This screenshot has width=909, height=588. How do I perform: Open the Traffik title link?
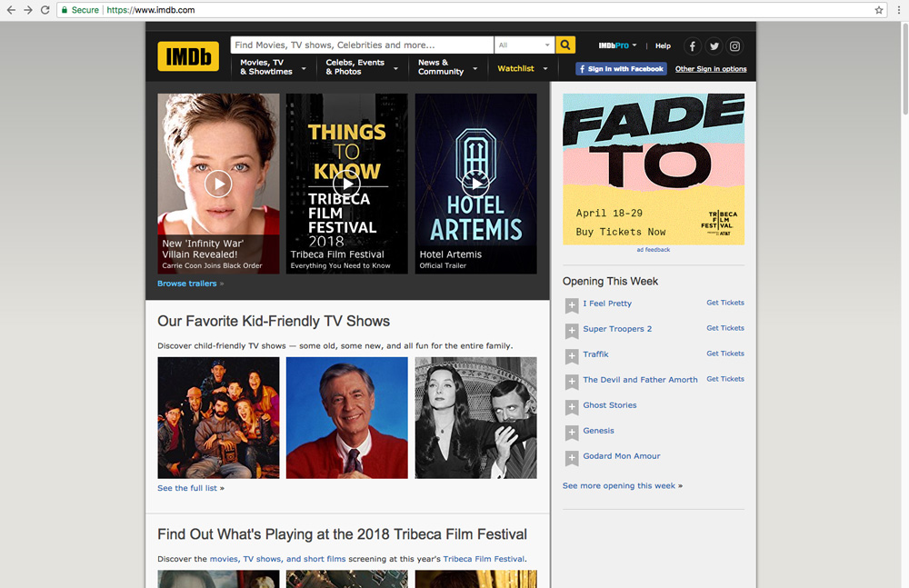pyautogui.click(x=596, y=354)
